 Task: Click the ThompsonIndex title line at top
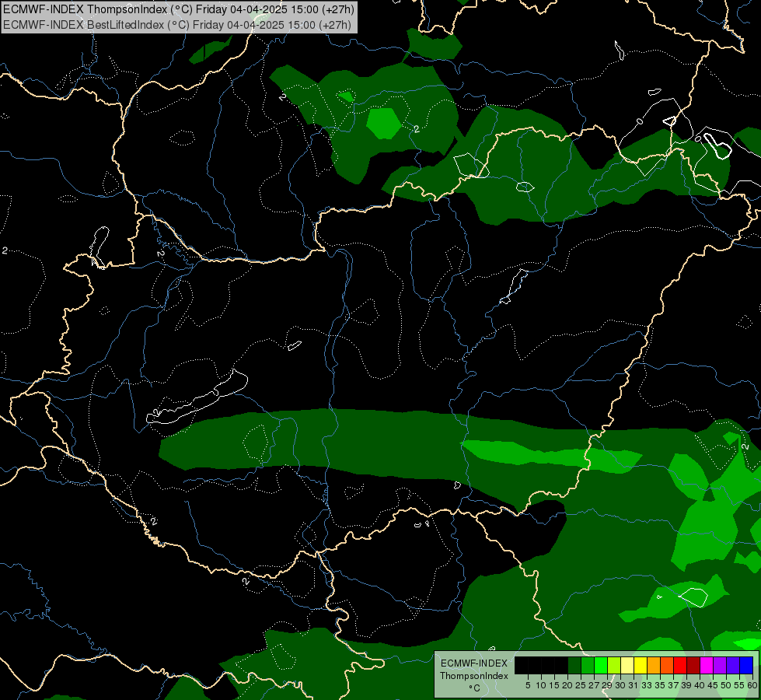click(179, 9)
